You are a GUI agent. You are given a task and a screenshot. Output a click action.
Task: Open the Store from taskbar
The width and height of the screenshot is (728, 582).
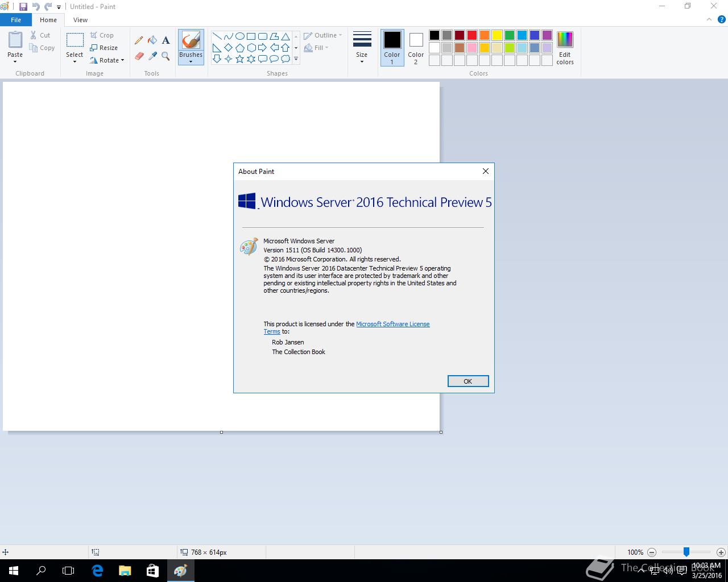click(x=152, y=571)
